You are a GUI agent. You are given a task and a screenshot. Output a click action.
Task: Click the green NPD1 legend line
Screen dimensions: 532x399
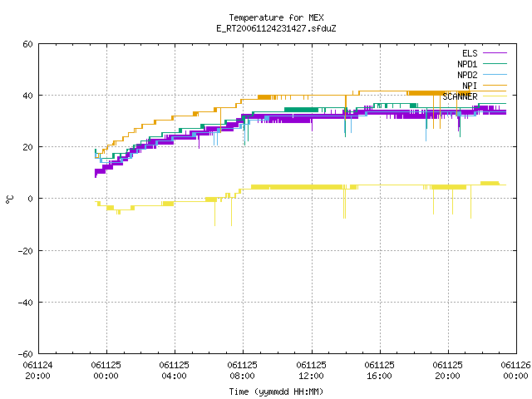495,64
